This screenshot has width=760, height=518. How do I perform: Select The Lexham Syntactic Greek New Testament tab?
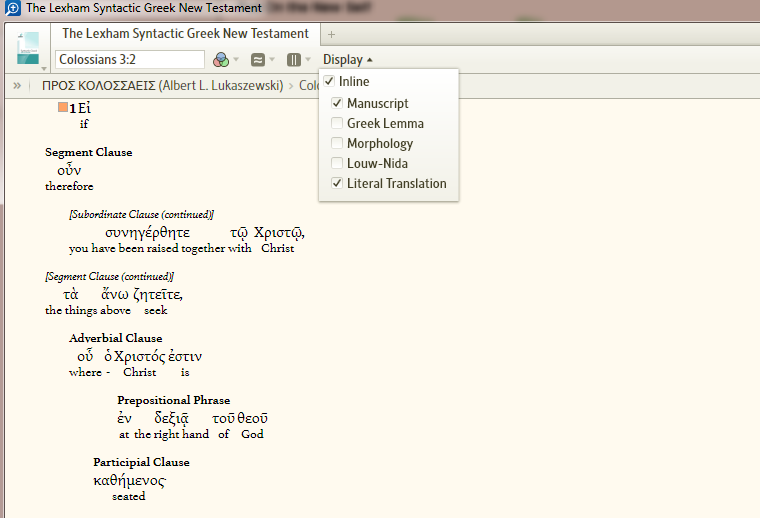(x=185, y=33)
